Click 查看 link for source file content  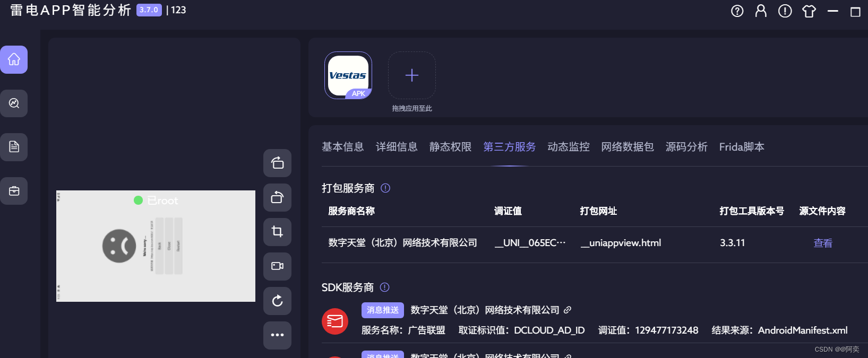pos(823,243)
